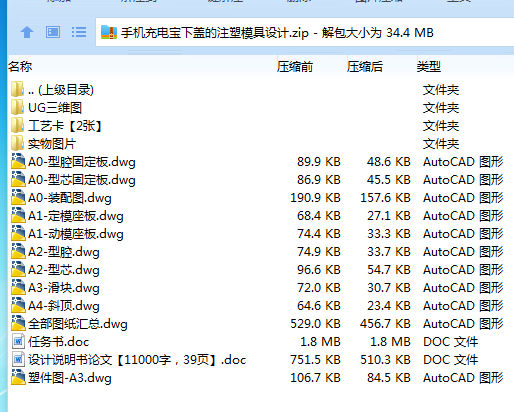Viewport: 514px width, 412px height.
Task: Select the file name A1-定模座板.dwg
Action: point(76,216)
